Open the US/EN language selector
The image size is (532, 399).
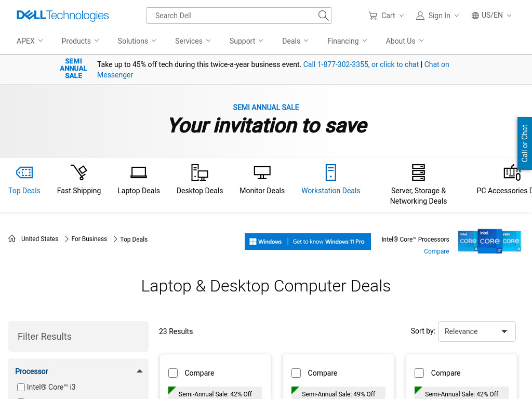491,15
